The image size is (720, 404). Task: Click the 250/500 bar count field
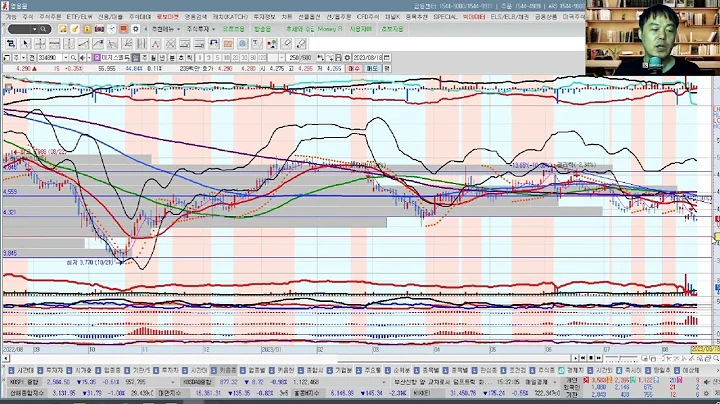pyautogui.click(x=299, y=57)
